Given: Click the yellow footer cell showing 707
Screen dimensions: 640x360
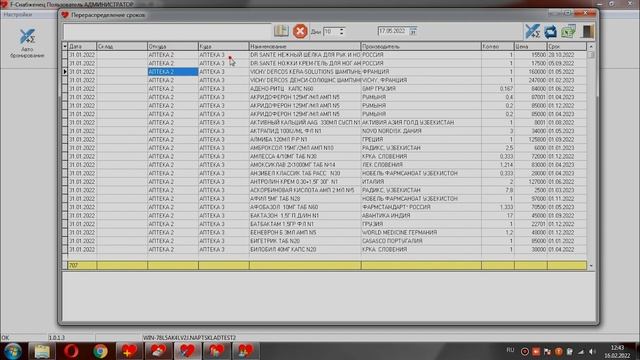Looking at the screenshot, I should click(x=82, y=266).
